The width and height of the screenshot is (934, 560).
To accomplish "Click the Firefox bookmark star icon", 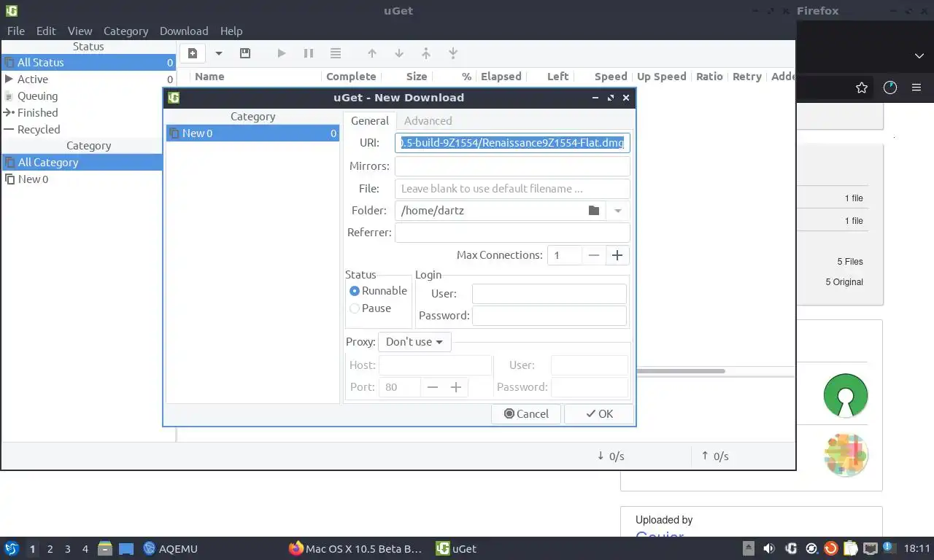I will tap(862, 87).
